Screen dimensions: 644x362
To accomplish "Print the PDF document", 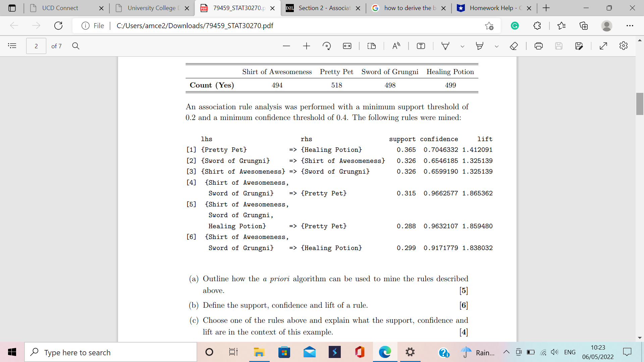I will [x=539, y=46].
